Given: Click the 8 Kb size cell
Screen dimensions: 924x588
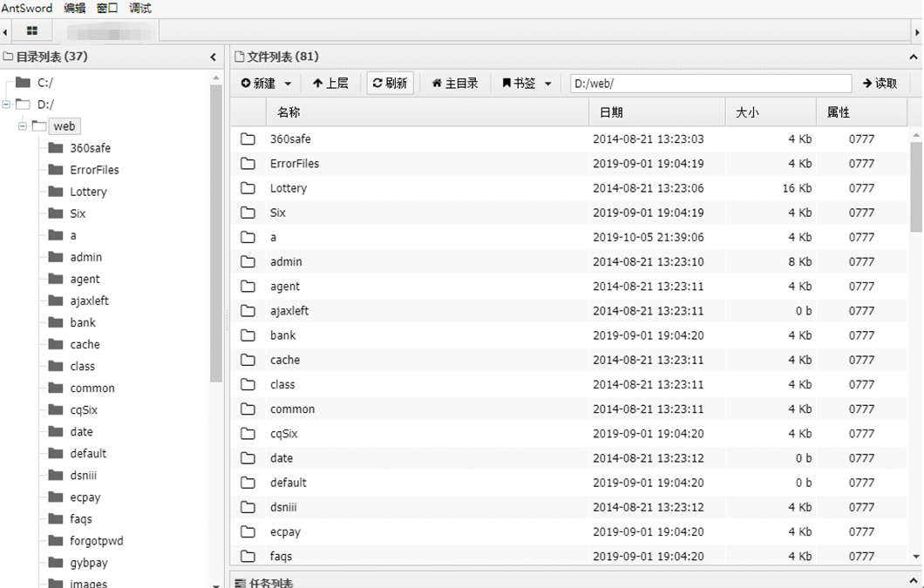Looking at the screenshot, I should (799, 261).
